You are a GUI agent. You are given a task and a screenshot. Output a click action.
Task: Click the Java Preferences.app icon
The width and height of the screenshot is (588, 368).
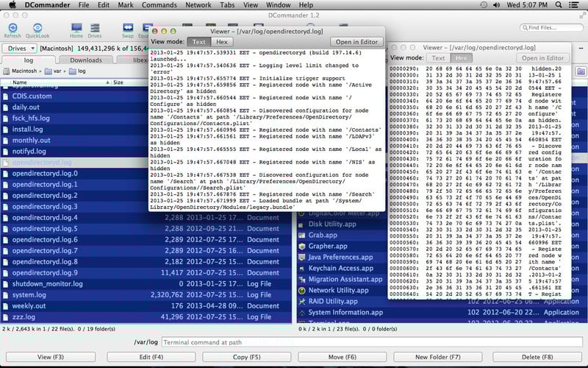point(301,258)
